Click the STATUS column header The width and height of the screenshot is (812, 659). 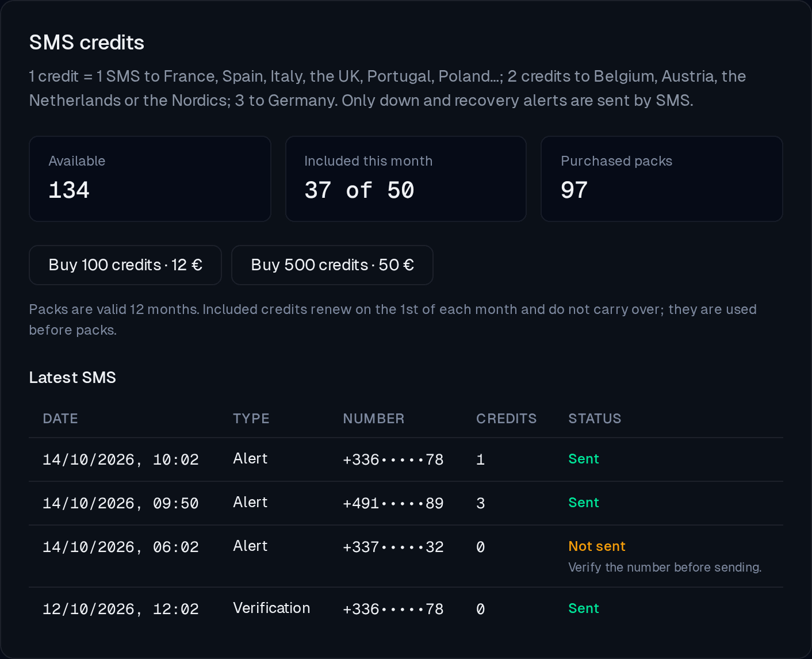[x=595, y=419]
